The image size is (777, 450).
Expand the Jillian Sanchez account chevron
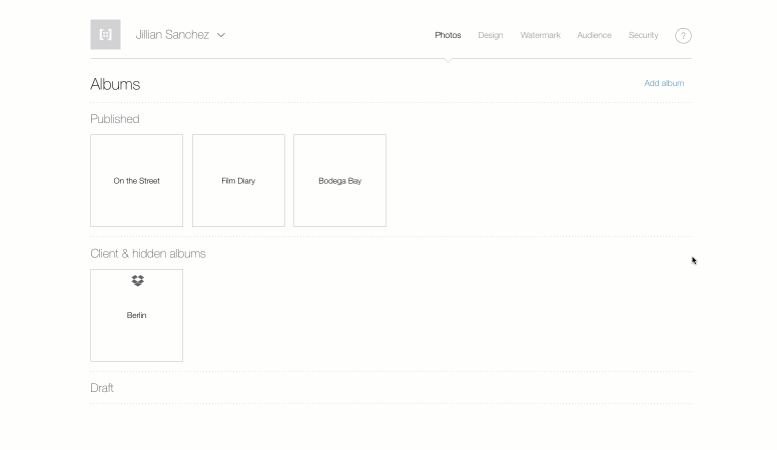point(221,35)
